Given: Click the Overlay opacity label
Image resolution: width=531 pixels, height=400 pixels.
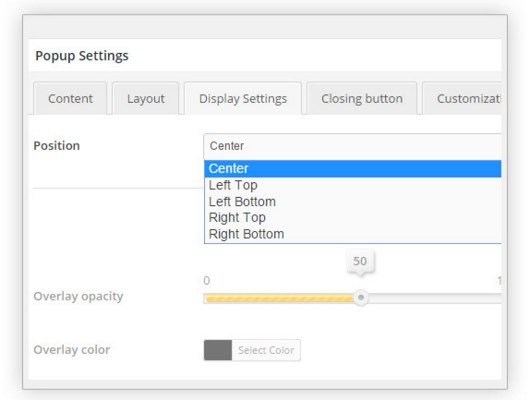Looking at the screenshot, I should click(78, 296).
